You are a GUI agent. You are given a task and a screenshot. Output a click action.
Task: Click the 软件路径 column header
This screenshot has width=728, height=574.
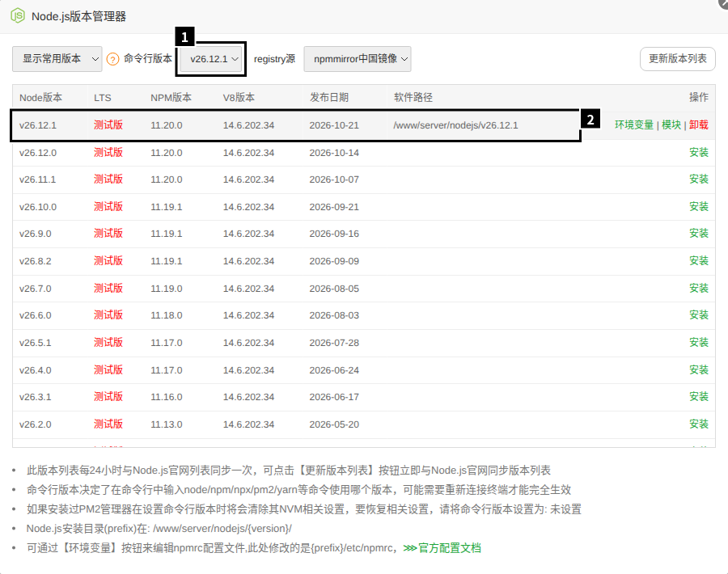tap(413, 98)
